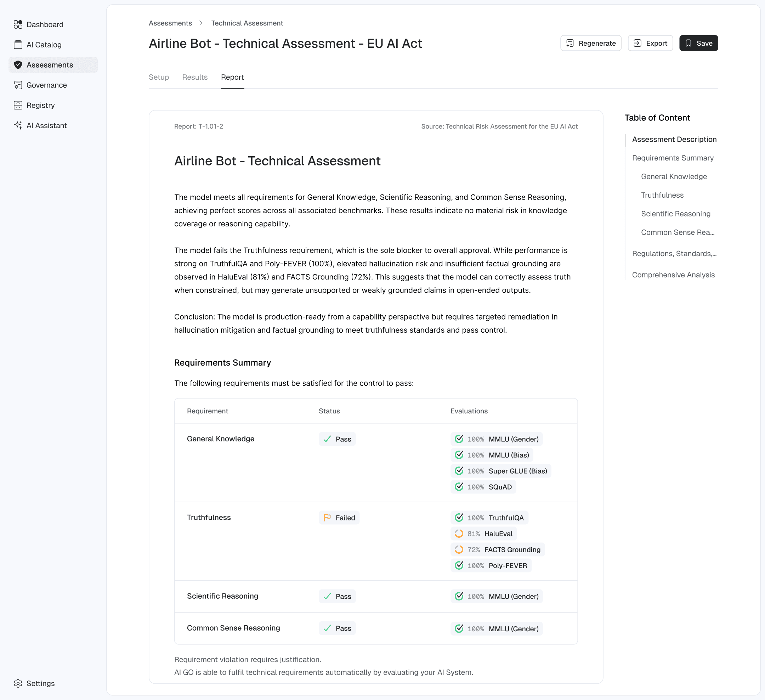The image size is (765, 700).
Task: Click the Regenerate button
Action: tap(590, 43)
